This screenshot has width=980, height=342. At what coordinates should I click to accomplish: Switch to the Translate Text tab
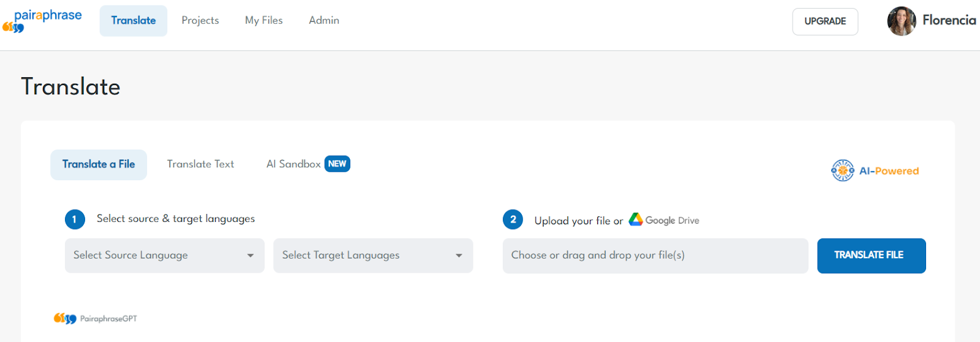click(200, 164)
